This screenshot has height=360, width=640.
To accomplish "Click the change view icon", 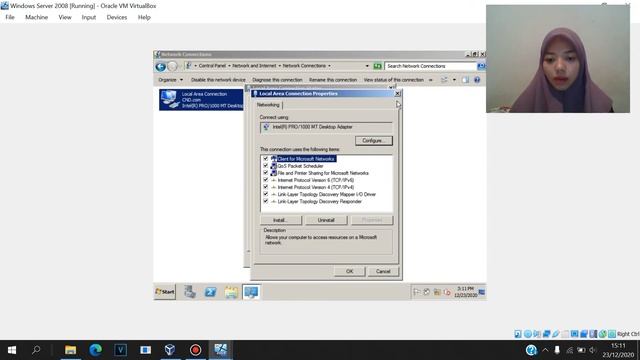I will pos(444,80).
